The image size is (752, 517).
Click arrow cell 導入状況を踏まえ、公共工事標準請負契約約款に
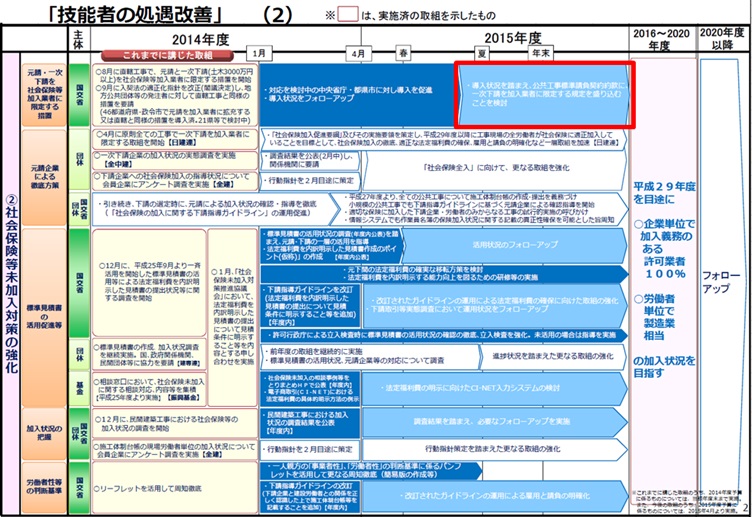point(544,94)
